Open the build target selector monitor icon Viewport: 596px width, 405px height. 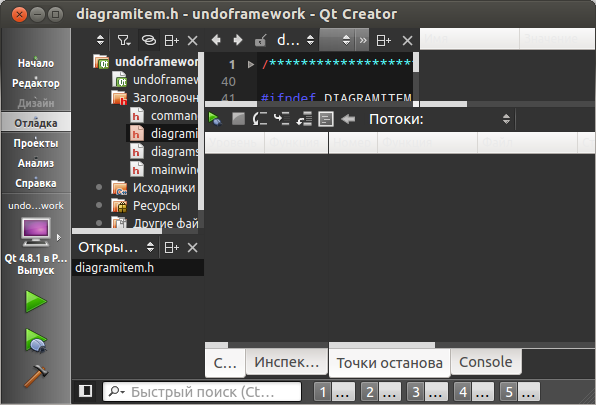tap(36, 232)
